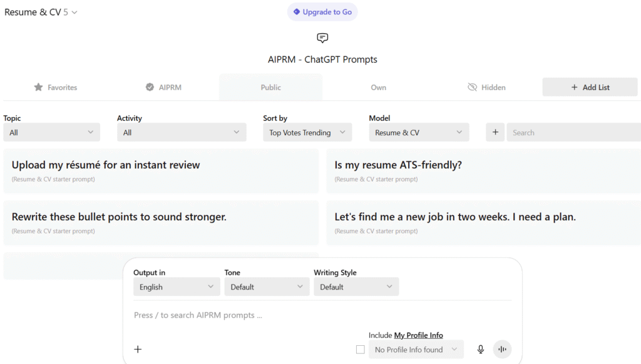Click the Add List button
This screenshot has height=364, width=641.
pyautogui.click(x=589, y=86)
